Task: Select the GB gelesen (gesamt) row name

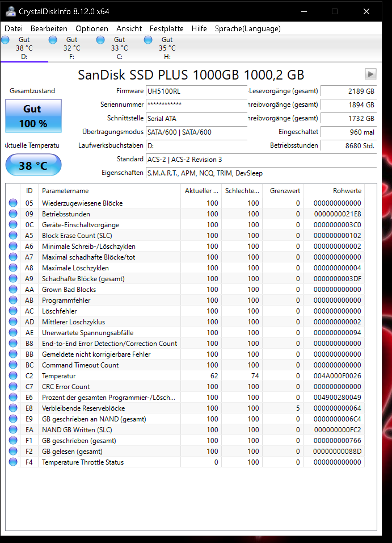Action: point(72,451)
